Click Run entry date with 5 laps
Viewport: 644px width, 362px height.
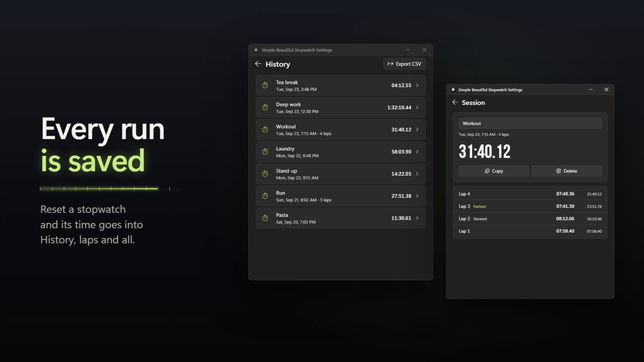tap(304, 200)
